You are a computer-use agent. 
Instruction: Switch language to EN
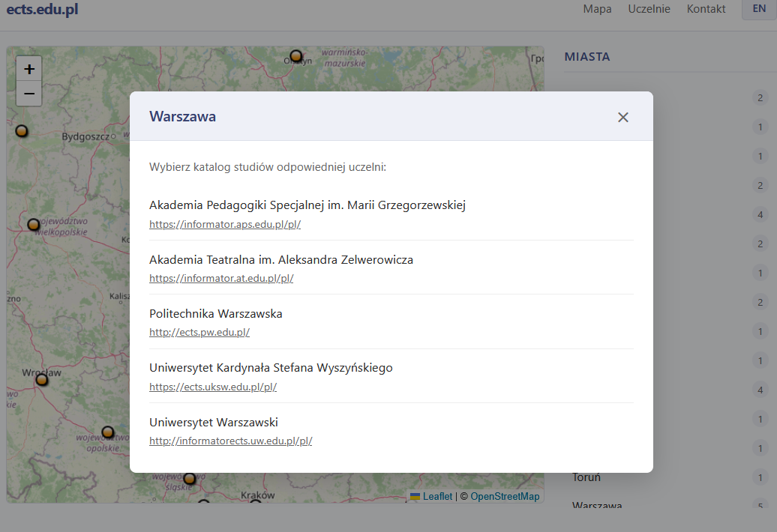(x=760, y=10)
